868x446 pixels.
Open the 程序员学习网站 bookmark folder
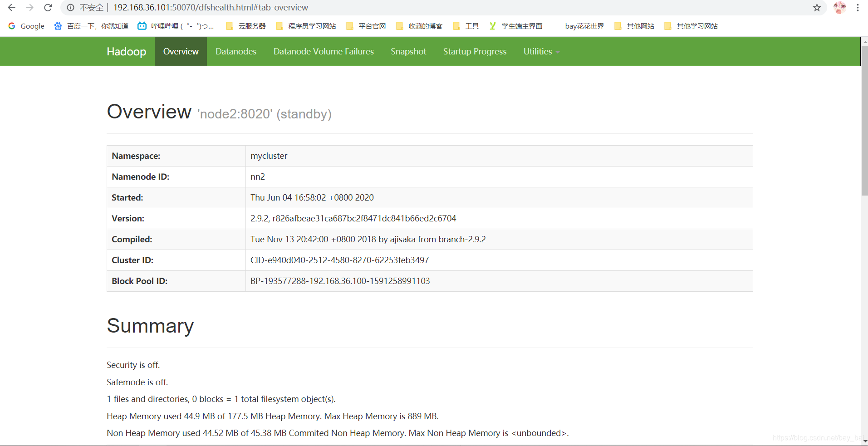point(306,26)
